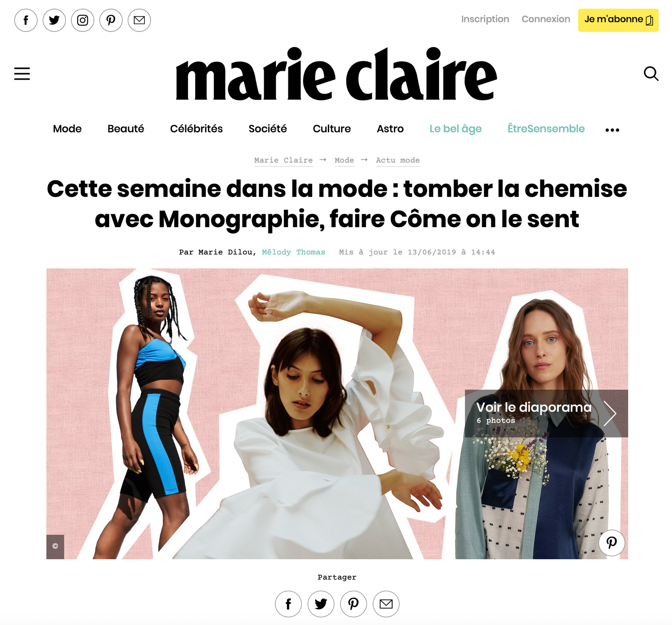
Task: Click the Je m'abonne subscribe button
Action: 618,20
